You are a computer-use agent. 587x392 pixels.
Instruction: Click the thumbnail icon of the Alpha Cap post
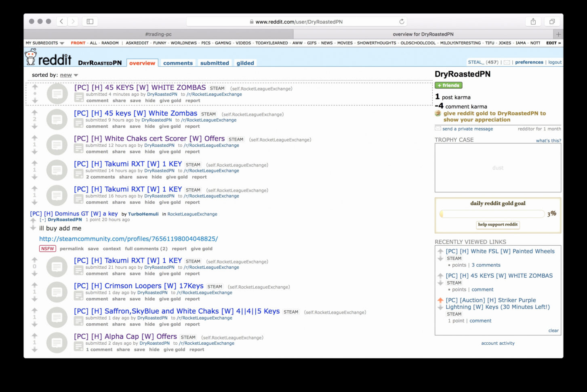click(x=57, y=343)
